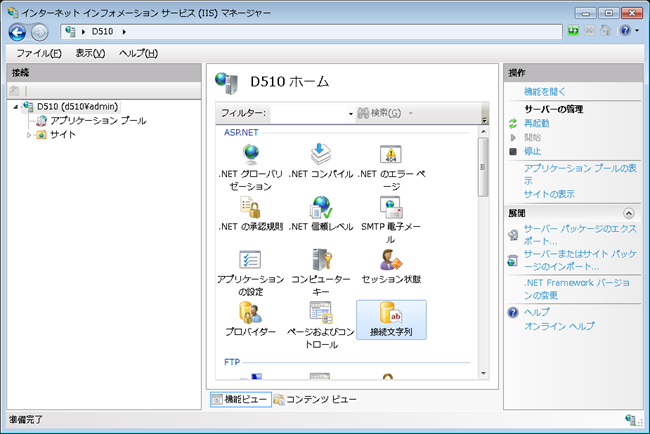Click 機能を開く action link

coord(544,92)
